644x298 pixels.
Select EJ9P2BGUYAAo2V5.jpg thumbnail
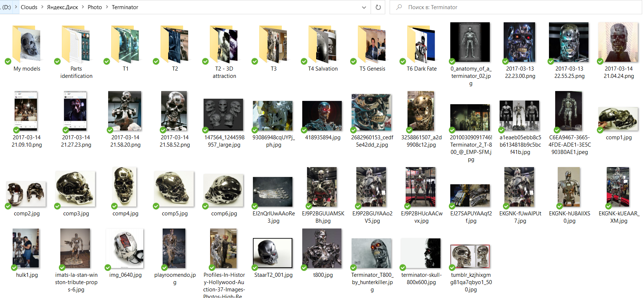click(x=371, y=187)
